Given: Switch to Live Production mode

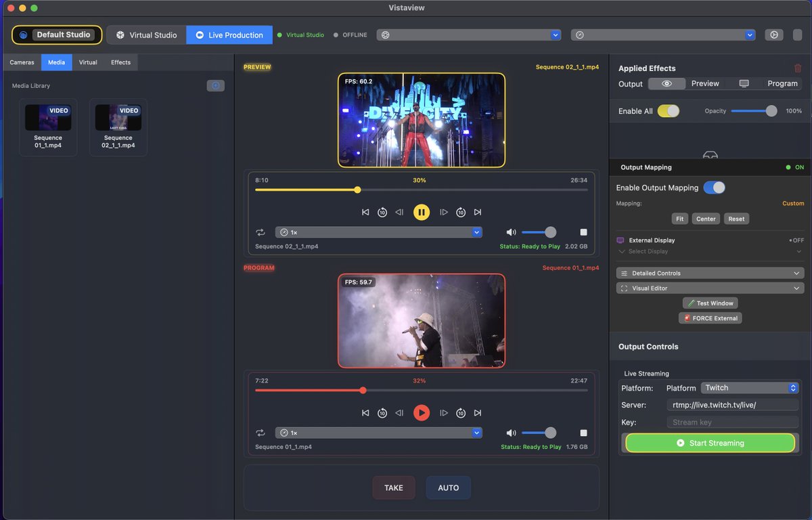Looking at the screenshot, I should pyautogui.click(x=229, y=35).
